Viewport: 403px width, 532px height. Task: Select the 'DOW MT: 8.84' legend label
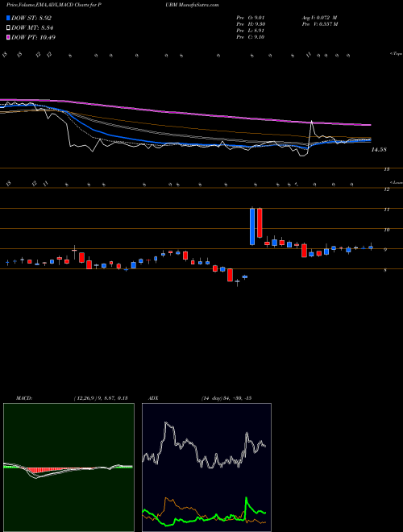coord(32,28)
